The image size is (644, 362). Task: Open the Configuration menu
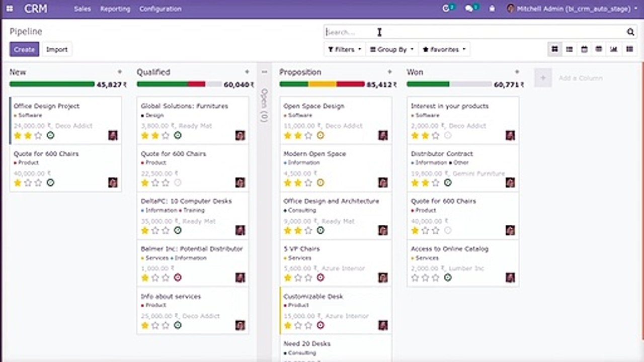160,9
